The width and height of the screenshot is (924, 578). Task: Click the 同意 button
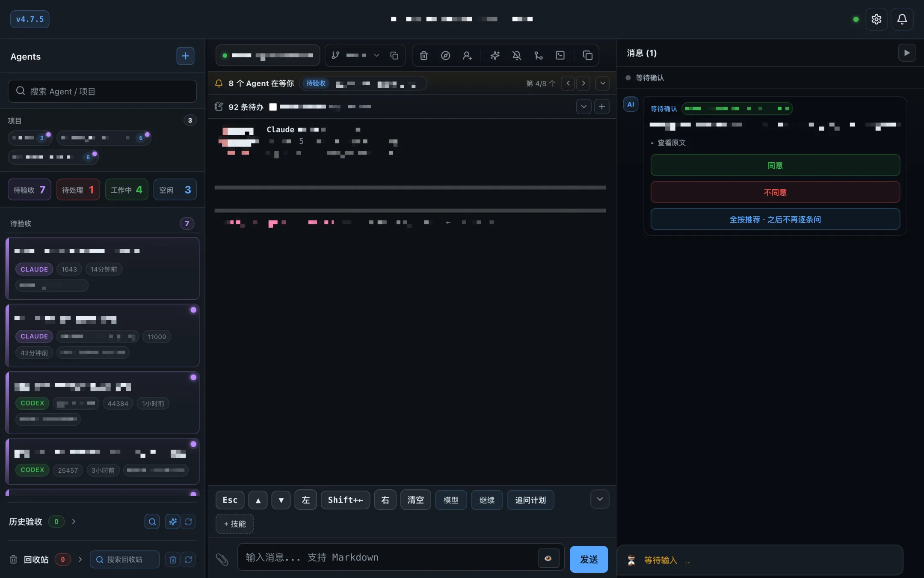coord(775,165)
